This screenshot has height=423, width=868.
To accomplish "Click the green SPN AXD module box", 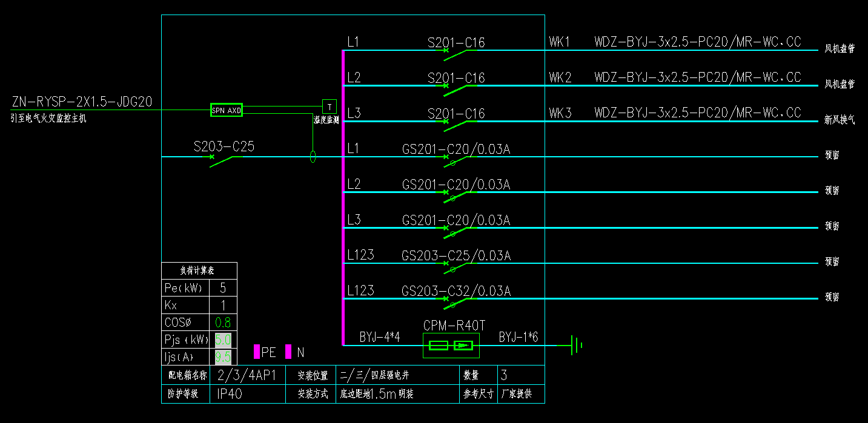I will coord(226,110).
